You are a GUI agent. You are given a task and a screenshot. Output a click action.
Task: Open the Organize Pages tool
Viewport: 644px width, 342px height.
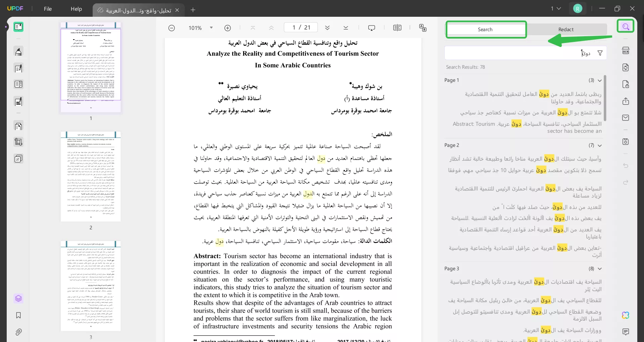18,126
